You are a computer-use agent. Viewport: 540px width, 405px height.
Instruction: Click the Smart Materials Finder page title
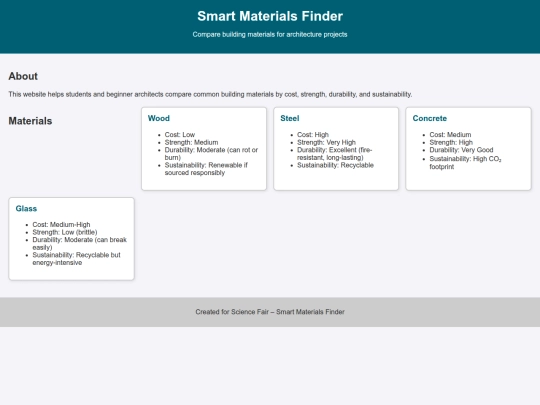tap(270, 16)
